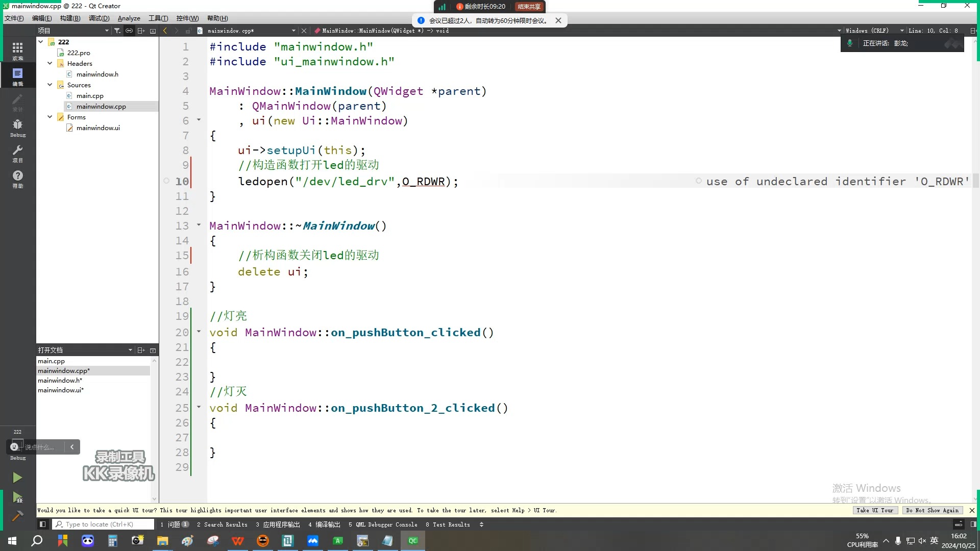The height and width of the screenshot is (551, 980).
Task: Click the split projects pane icon
Action: 141,31
